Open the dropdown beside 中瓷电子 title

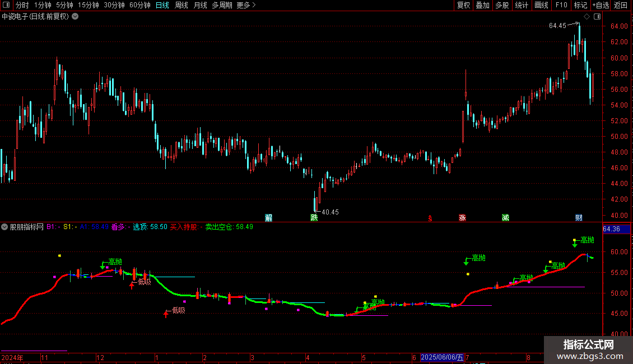coord(75,17)
